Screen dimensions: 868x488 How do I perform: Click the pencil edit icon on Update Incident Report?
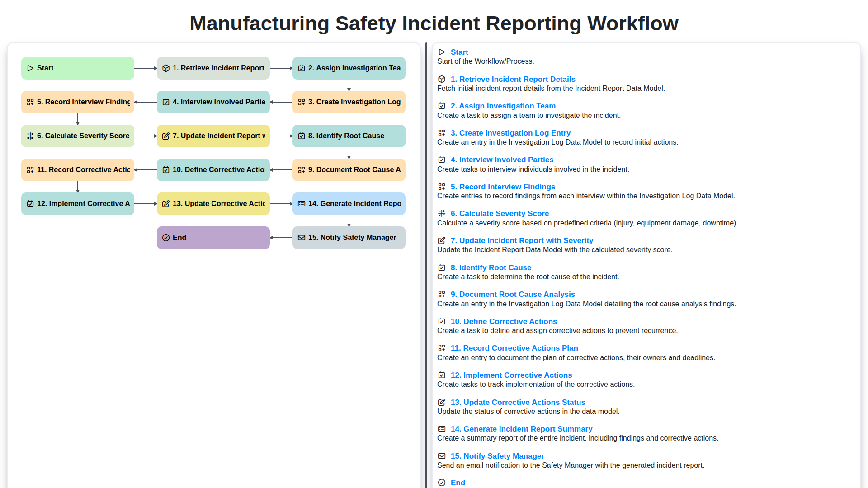coord(165,136)
